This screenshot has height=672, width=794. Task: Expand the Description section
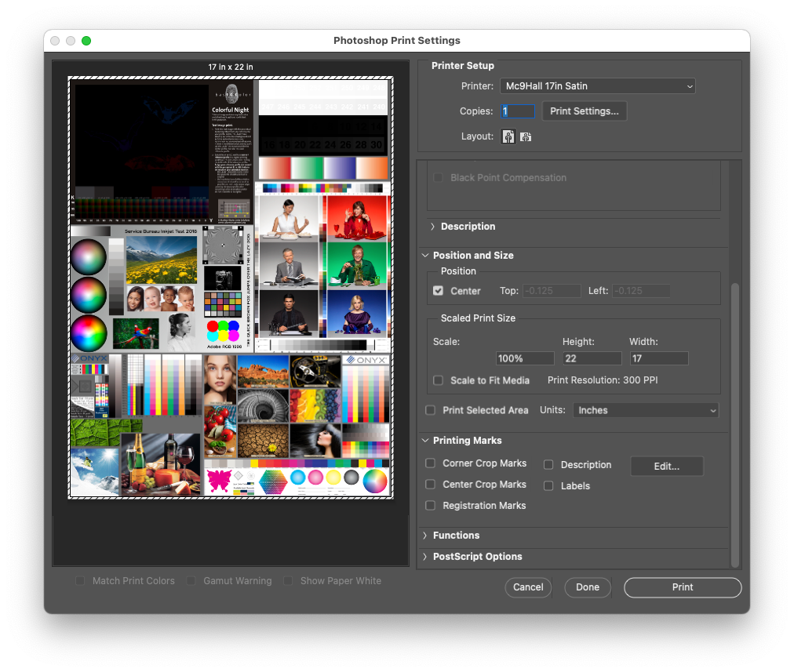pos(432,227)
